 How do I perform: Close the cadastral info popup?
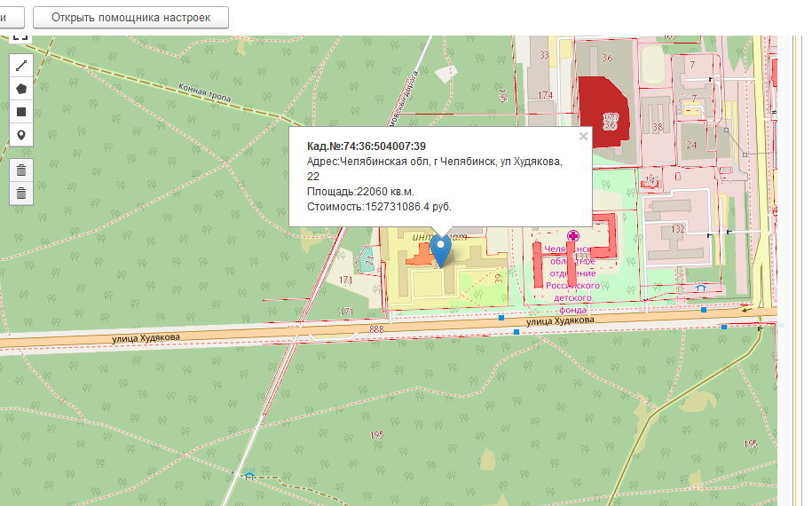[583, 137]
